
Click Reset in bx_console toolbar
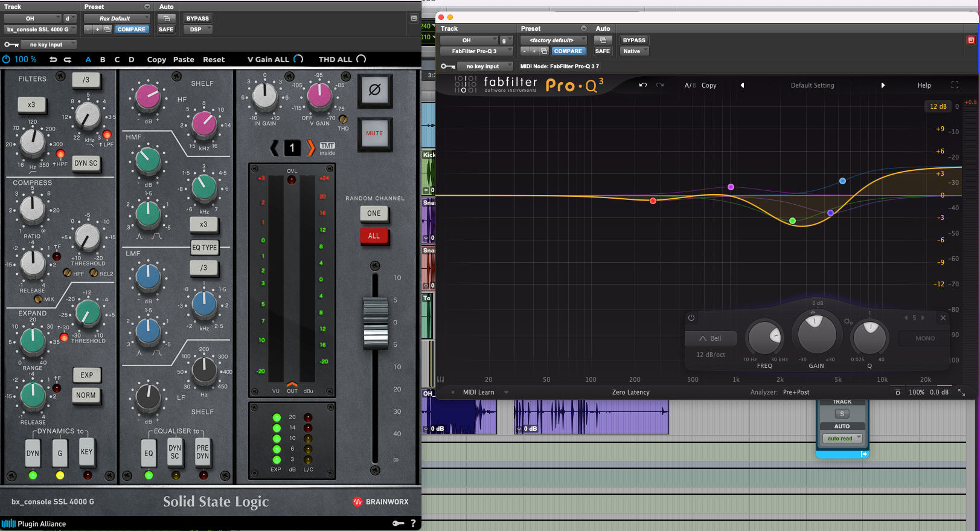coord(214,60)
